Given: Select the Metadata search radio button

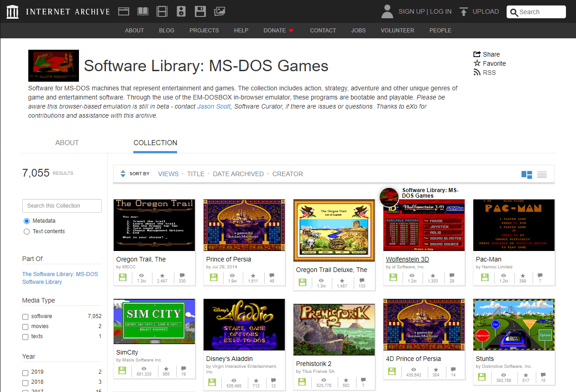Looking at the screenshot, I should pyautogui.click(x=26, y=221).
